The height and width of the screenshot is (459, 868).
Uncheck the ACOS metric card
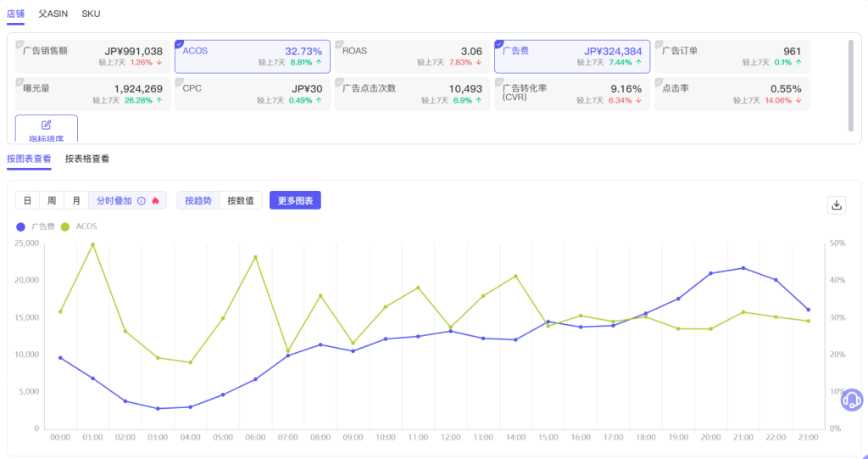click(253, 57)
